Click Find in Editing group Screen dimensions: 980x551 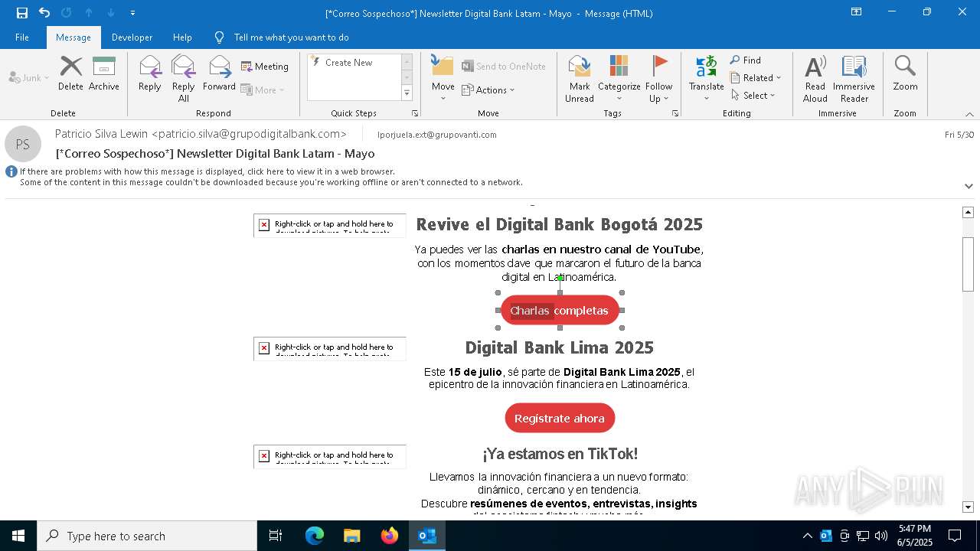click(x=746, y=60)
